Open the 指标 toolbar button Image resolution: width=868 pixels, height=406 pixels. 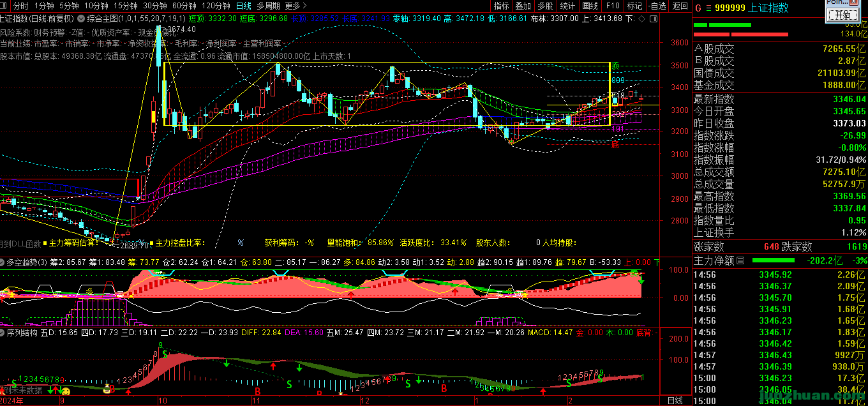coord(502,6)
